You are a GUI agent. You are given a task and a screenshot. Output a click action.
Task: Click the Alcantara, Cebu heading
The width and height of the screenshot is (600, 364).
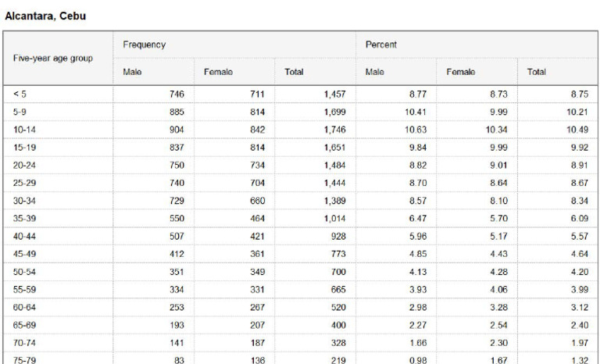tap(45, 16)
